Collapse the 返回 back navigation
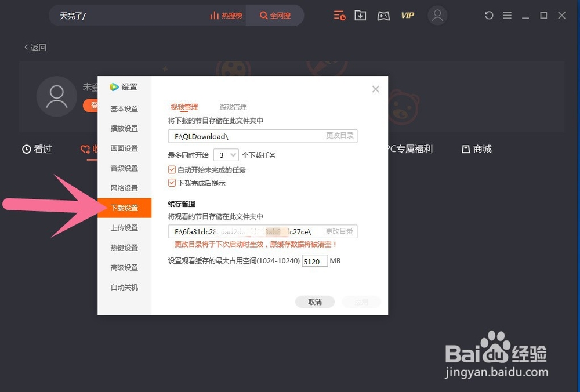This screenshot has width=580, height=392. pyautogui.click(x=35, y=48)
